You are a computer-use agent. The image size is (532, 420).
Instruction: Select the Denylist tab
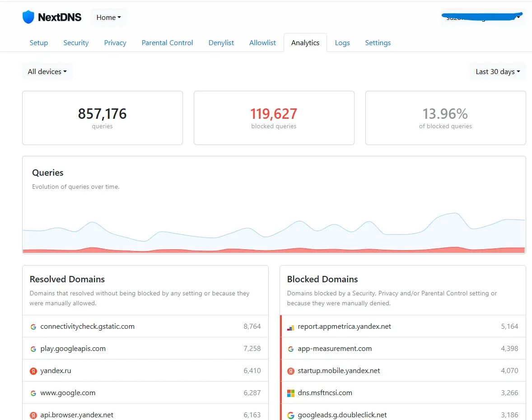click(x=221, y=42)
